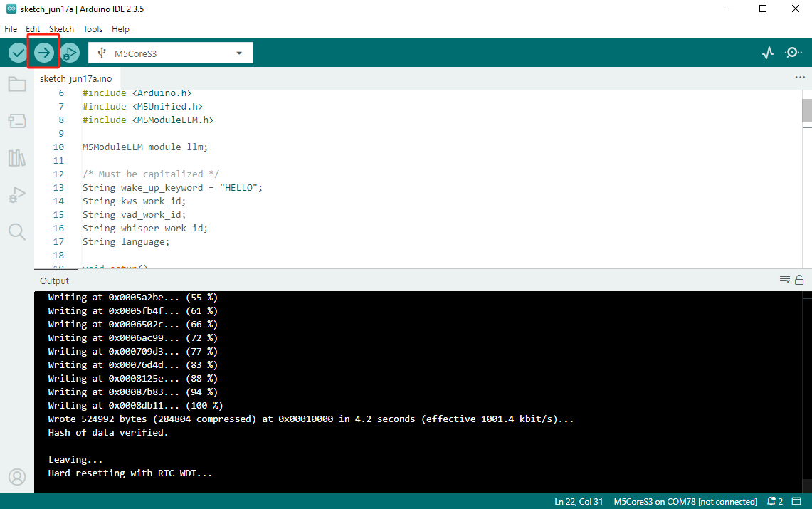This screenshot has height=509, width=812.
Task: Toggle the bottom panel icon in status bar
Action: coord(797,501)
